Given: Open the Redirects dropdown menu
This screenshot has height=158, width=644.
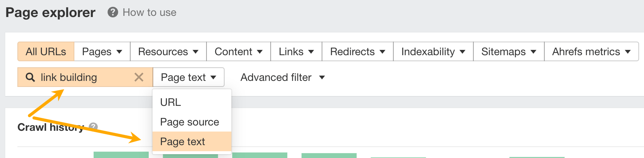Looking at the screenshot, I should (357, 52).
